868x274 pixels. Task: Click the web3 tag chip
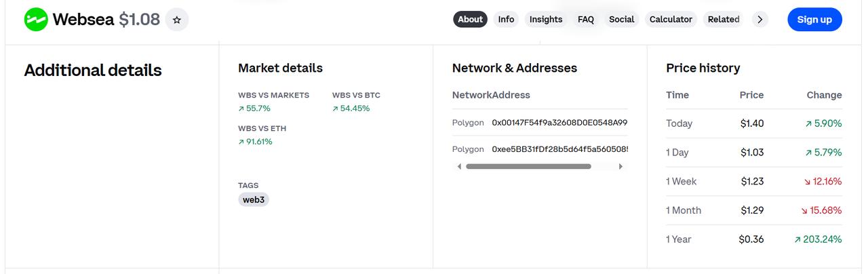pos(254,199)
